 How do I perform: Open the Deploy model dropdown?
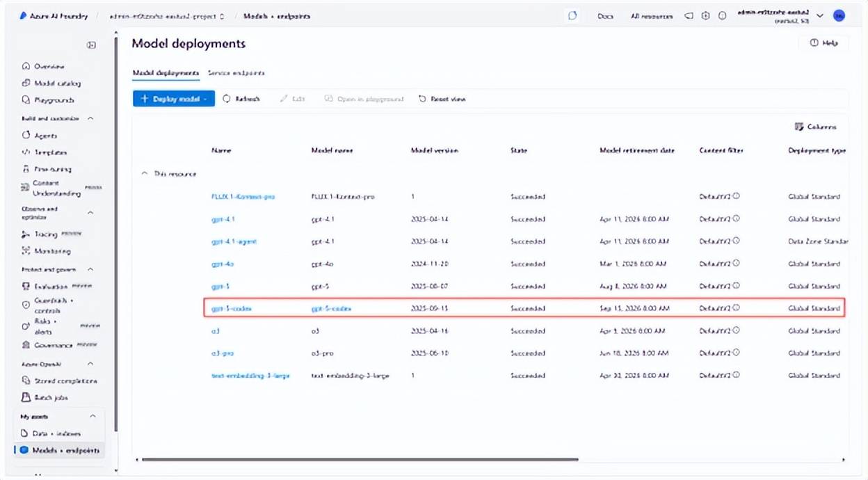(174, 99)
